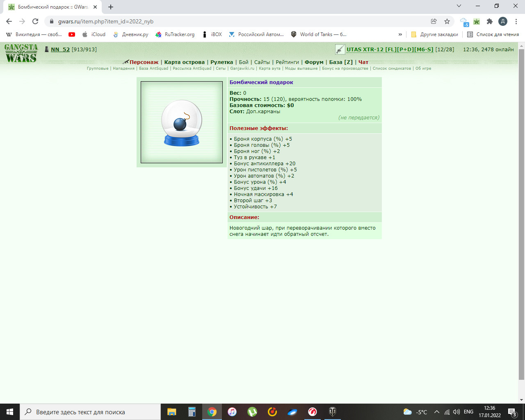This screenshot has height=420, width=525.
Task: Open the Chrome profile avatar
Action: tap(503, 21)
